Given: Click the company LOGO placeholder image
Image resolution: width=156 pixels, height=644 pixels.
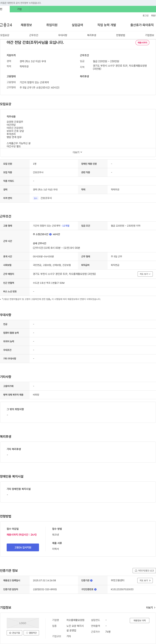Looking at the screenshot, I should (23, 623).
